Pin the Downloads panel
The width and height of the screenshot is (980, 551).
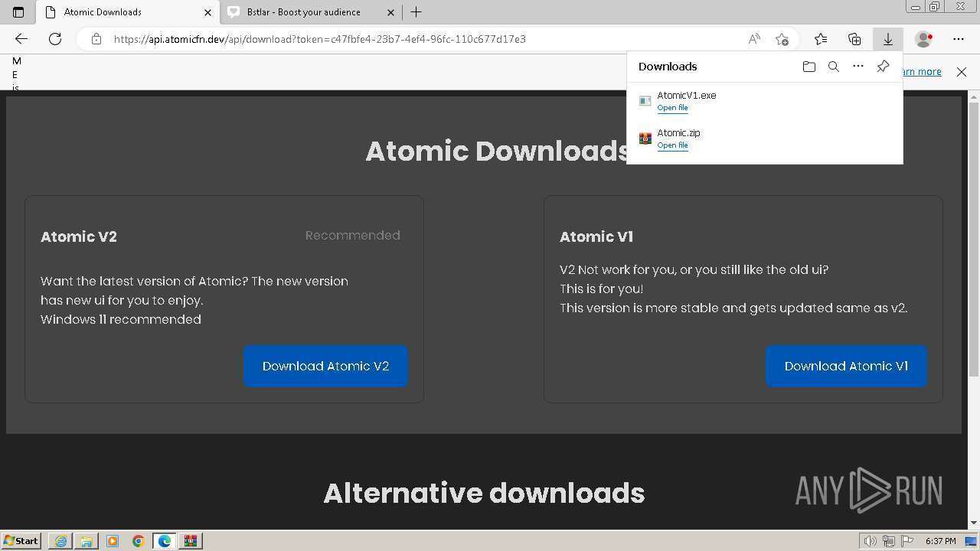pos(883,67)
